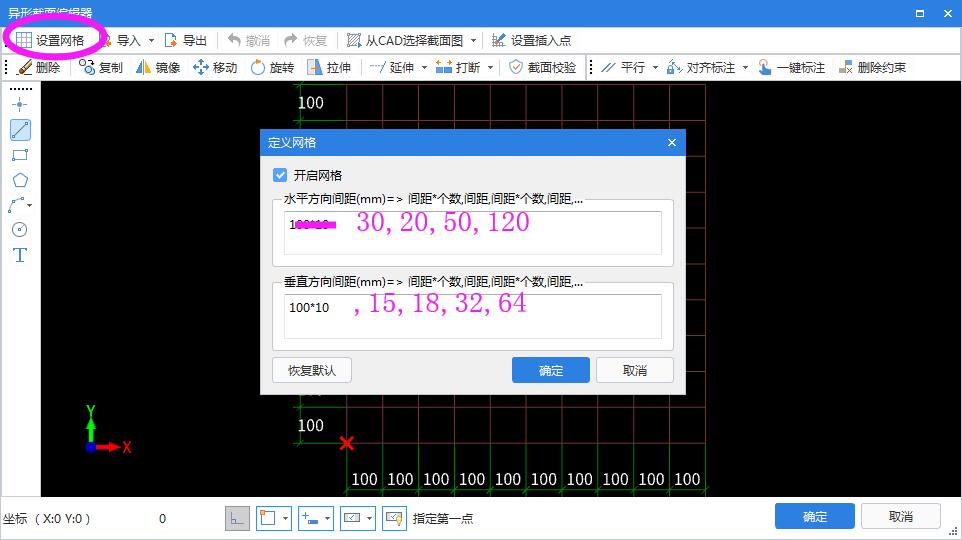962x540 pixels.
Task: Select 从CAD选择截面图 tool
Action: [405, 40]
